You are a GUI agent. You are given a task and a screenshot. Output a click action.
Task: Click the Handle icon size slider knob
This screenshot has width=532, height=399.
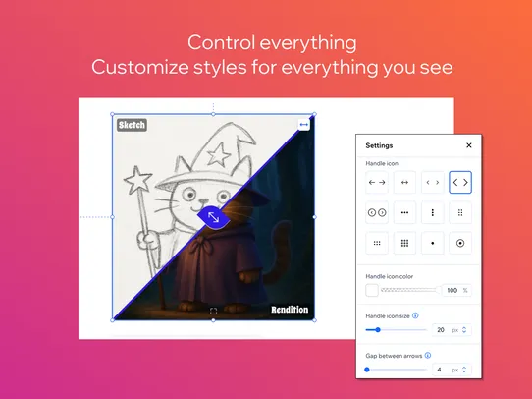pyautogui.click(x=378, y=330)
